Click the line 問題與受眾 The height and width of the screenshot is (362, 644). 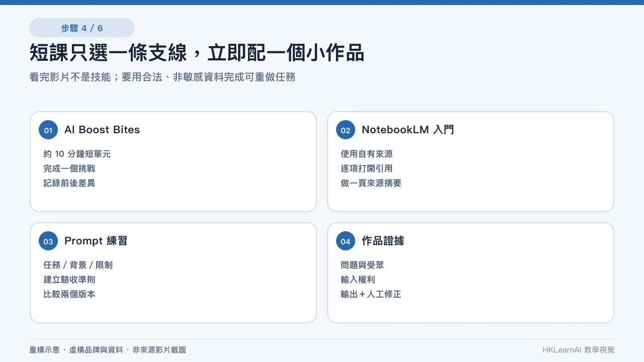point(362,265)
